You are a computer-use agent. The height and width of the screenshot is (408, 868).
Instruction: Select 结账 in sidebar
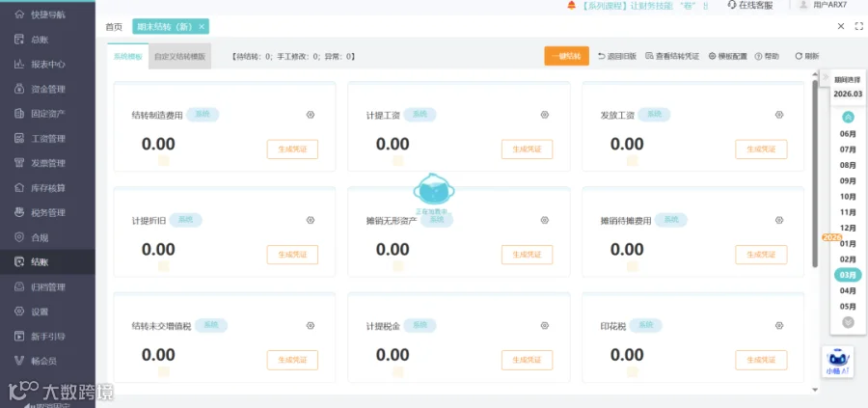[47, 261]
